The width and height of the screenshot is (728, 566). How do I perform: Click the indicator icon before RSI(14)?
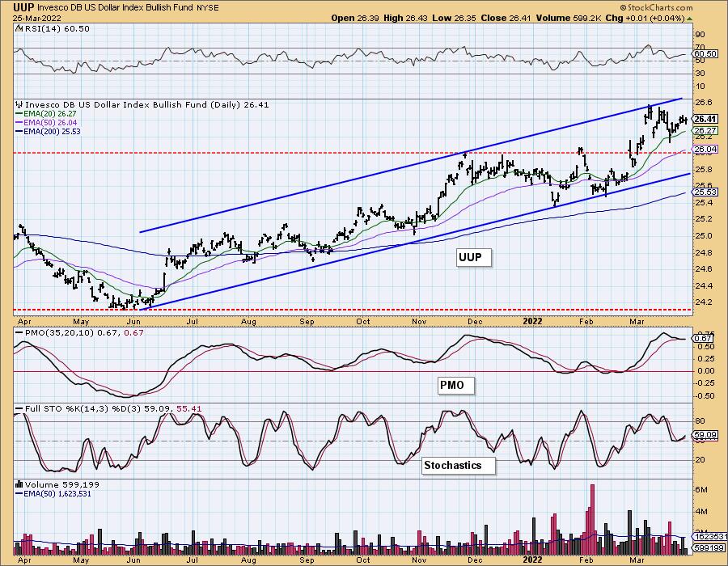pyautogui.click(x=19, y=28)
